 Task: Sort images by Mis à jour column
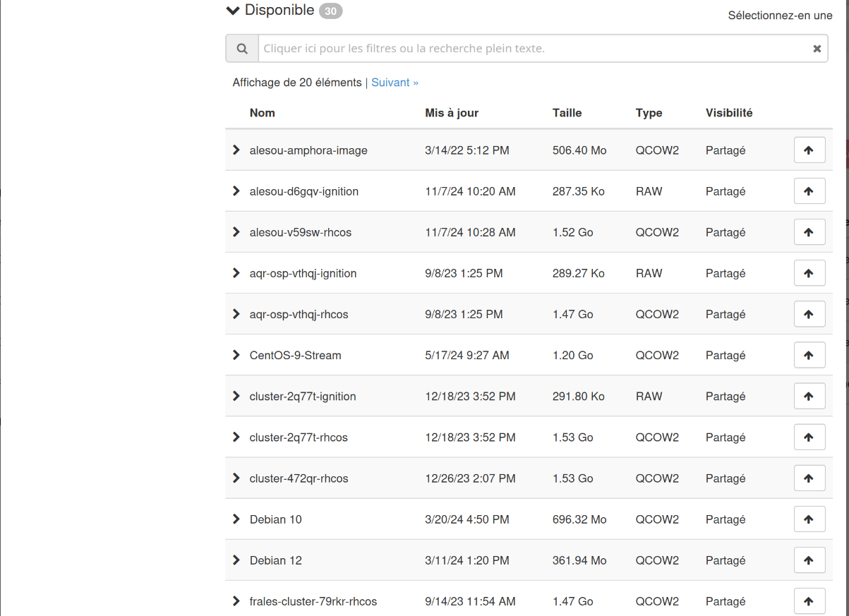452,113
